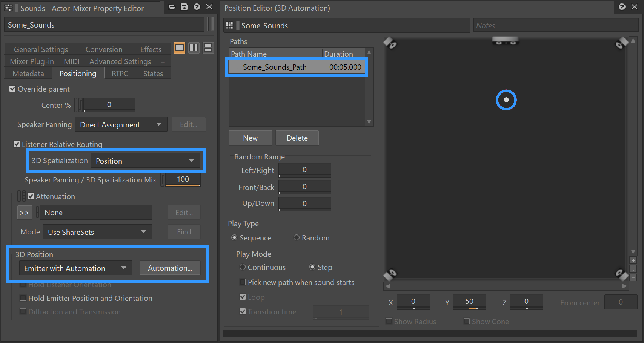Open the Speaker Panning dropdown
Image resolution: width=644 pixels, height=343 pixels.
(121, 124)
